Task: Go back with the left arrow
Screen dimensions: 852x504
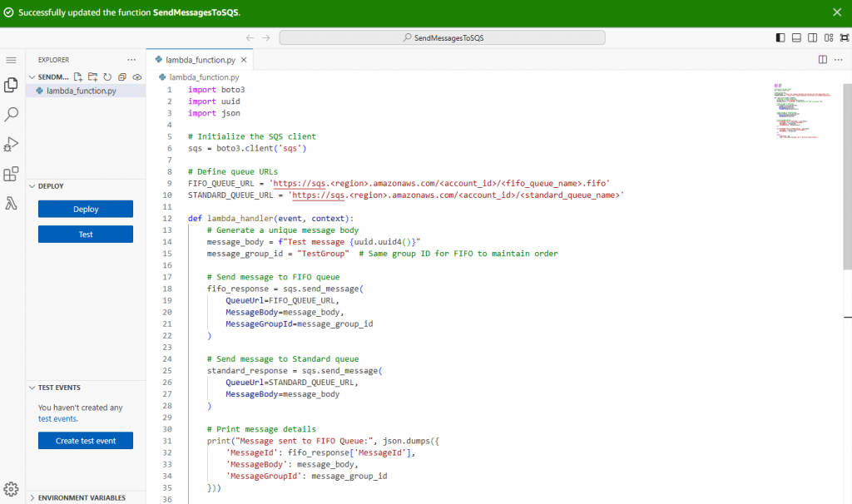Action: tap(250, 37)
